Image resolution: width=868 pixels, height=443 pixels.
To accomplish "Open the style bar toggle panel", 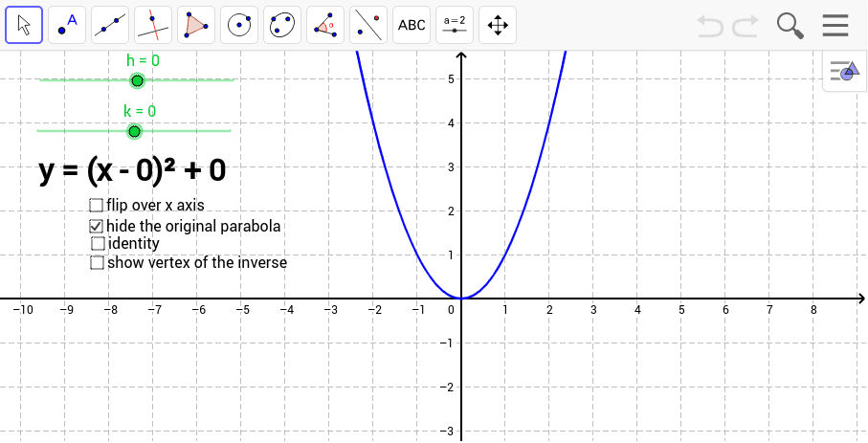I will [x=845, y=71].
